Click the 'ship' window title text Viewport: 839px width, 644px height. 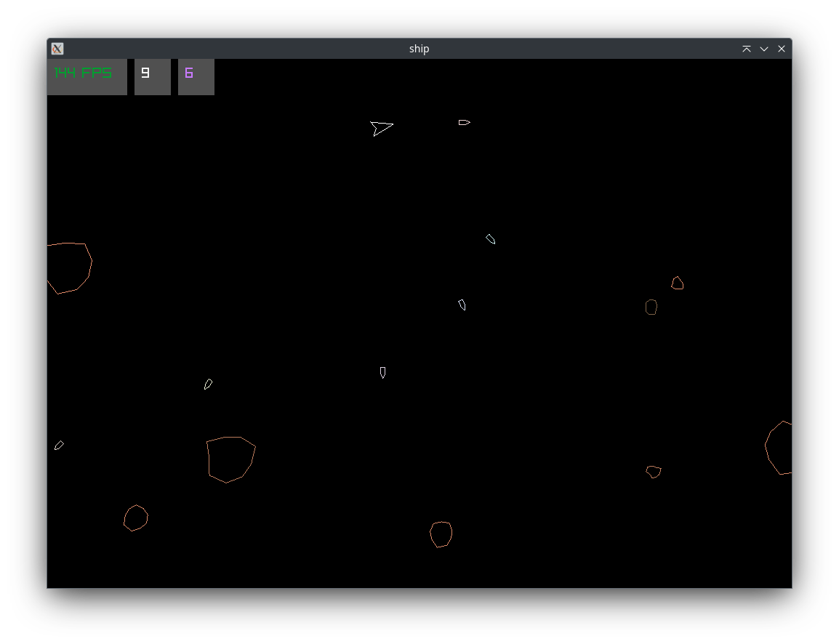click(x=419, y=49)
